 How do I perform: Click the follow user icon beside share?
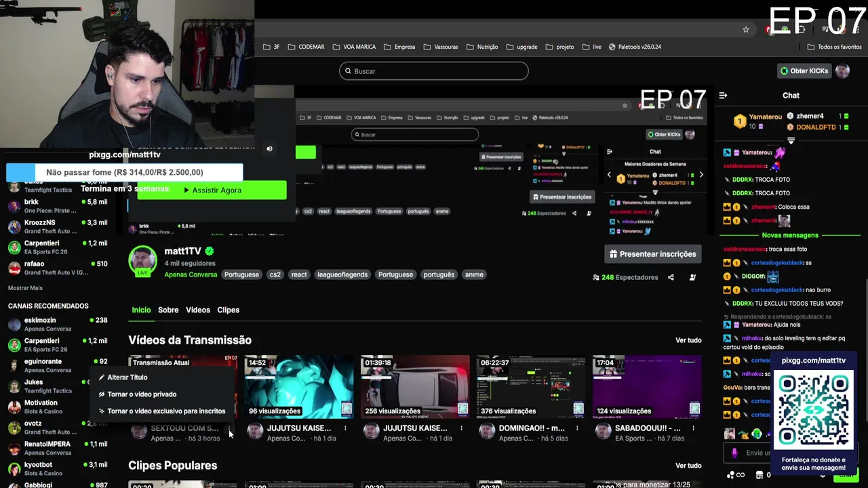pyautogui.click(x=692, y=277)
